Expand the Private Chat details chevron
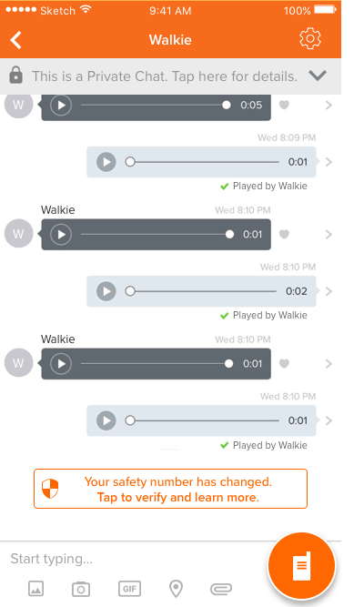Image resolution: width=364 pixels, height=607 pixels. 318,76
